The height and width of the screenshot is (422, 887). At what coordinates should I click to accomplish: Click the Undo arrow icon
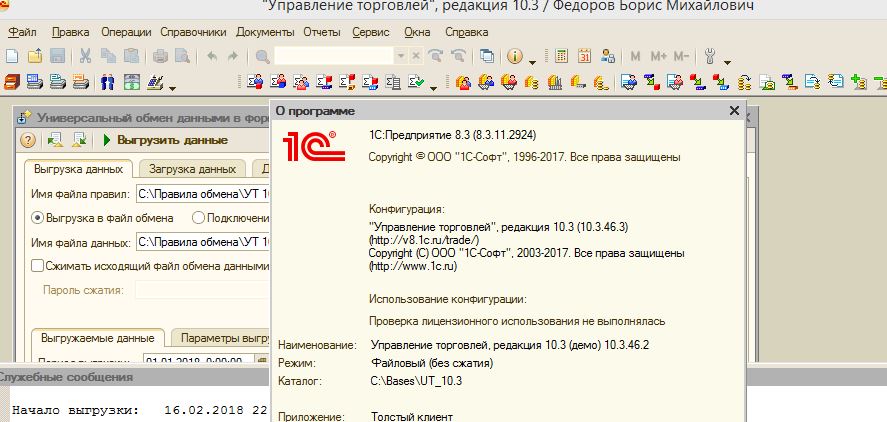212,56
